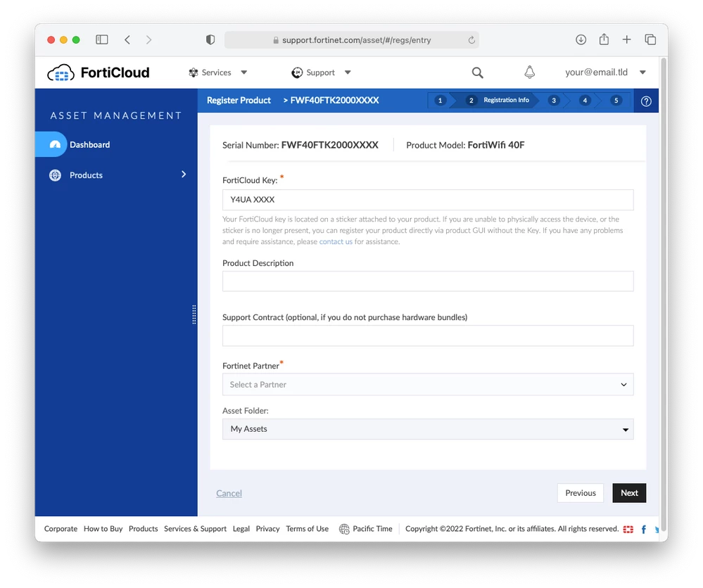
Task: Open the Asset Folder My Assets dropdown
Action: click(x=428, y=429)
